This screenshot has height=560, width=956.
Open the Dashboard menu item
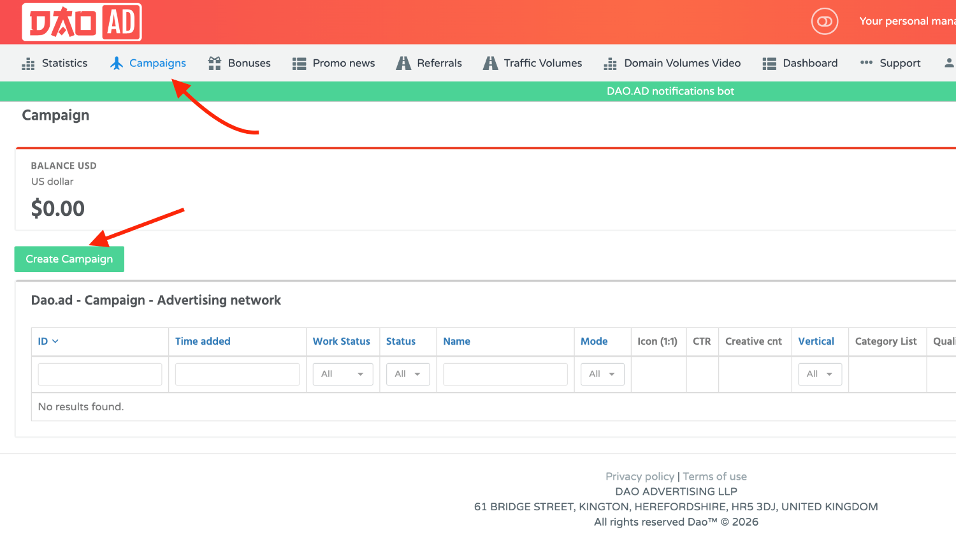point(810,63)
